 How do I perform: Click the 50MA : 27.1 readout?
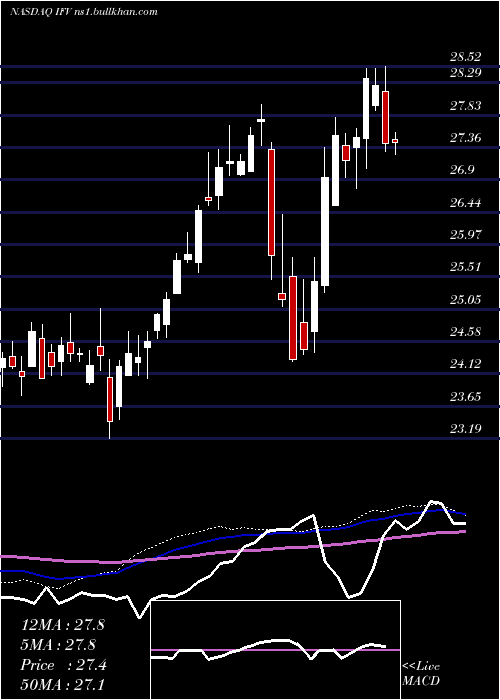(63, 685)
